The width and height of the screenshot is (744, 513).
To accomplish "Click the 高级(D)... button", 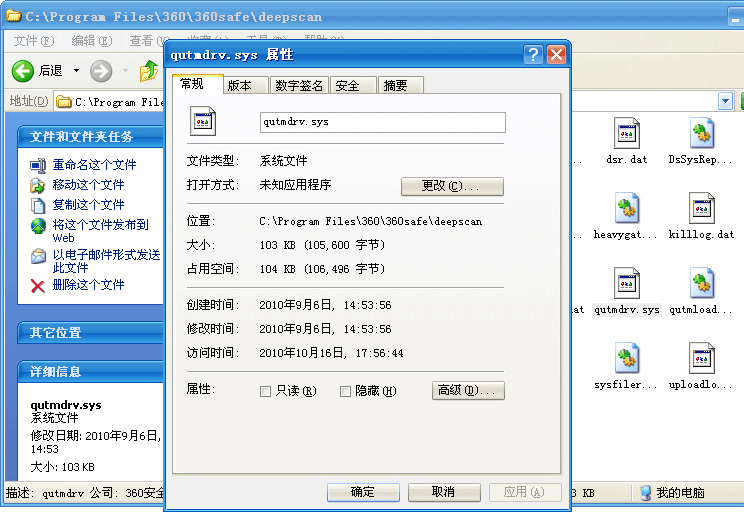I will tap(467, 390).
